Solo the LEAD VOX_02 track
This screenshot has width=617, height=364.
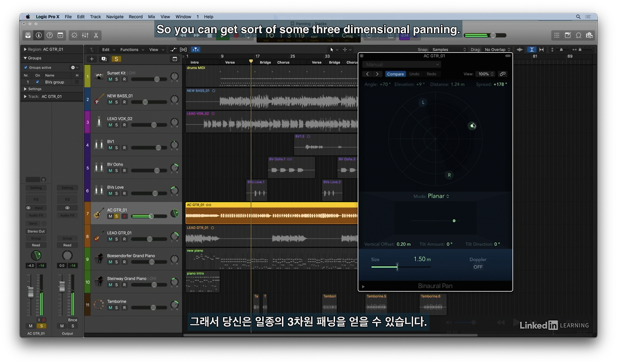[x=117, y=125]
